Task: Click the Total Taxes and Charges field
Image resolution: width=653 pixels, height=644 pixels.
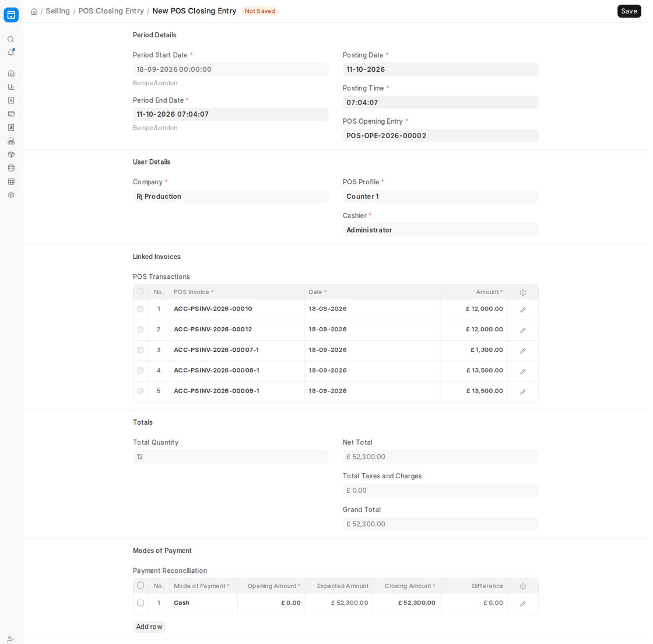Action: coord(440,490)
